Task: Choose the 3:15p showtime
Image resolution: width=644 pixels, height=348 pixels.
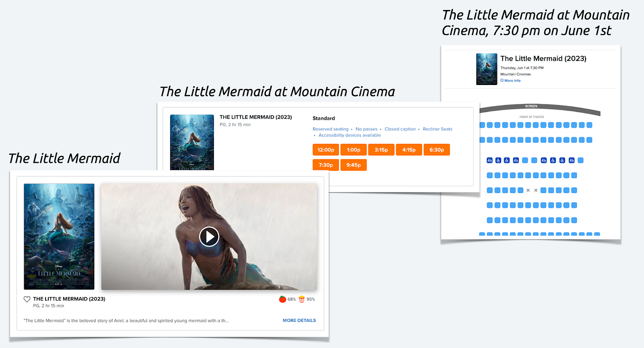Action: pos(381,150)
